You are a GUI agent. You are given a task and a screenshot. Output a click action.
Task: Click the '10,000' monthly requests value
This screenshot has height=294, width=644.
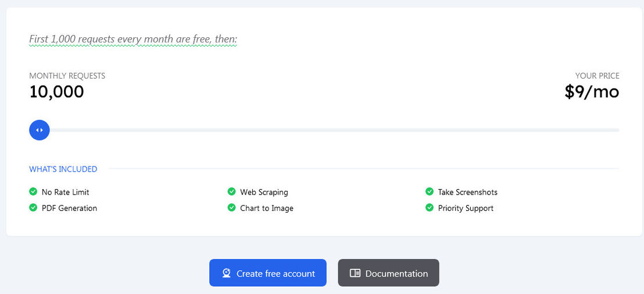(57, 92)
